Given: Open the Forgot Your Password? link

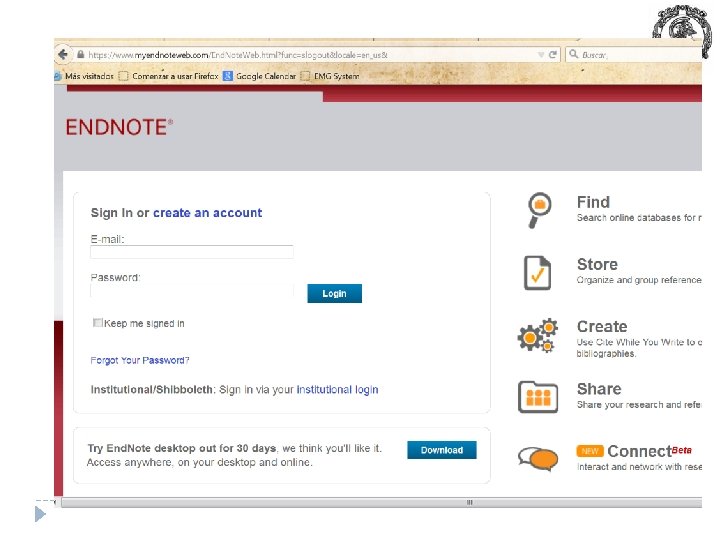Looking at the screenshot, I should tap(140, 360).
